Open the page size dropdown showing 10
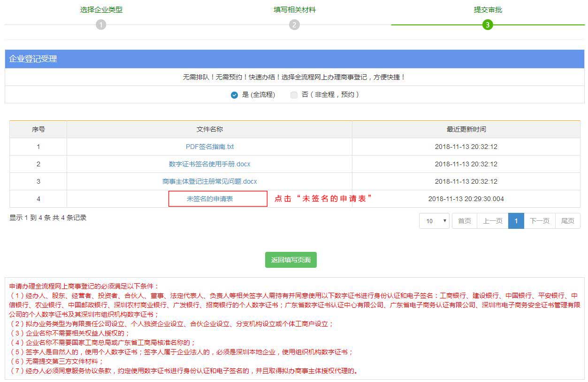The width and height of the screenshot is (588, 382). [x=434, y=220]
